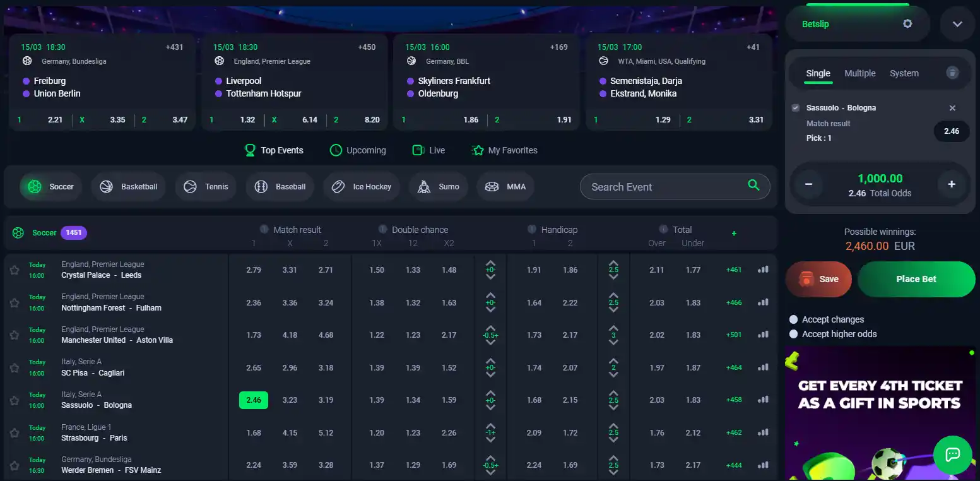Filter events by Basketball
The image size is (980, 481).
click(x=129, y=187)
